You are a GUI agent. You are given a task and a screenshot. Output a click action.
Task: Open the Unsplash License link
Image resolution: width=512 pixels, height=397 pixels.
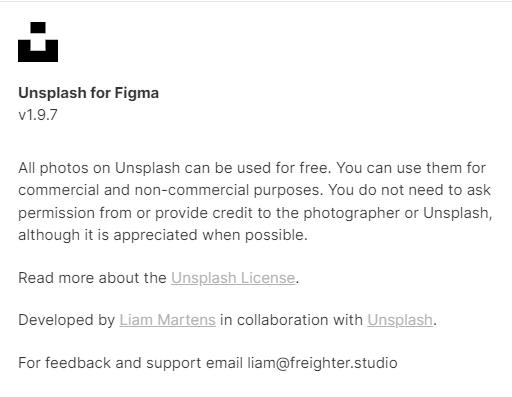(x=233, y=278)
